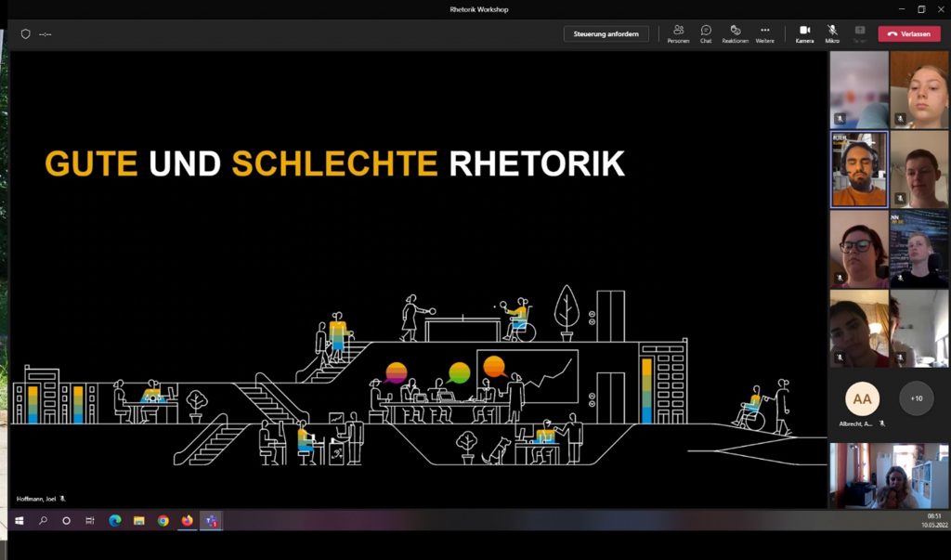Open Google Chrome from the taskbar
This screenshot has height=560, width=951.
pyautogui.click(x=163, y=521)
